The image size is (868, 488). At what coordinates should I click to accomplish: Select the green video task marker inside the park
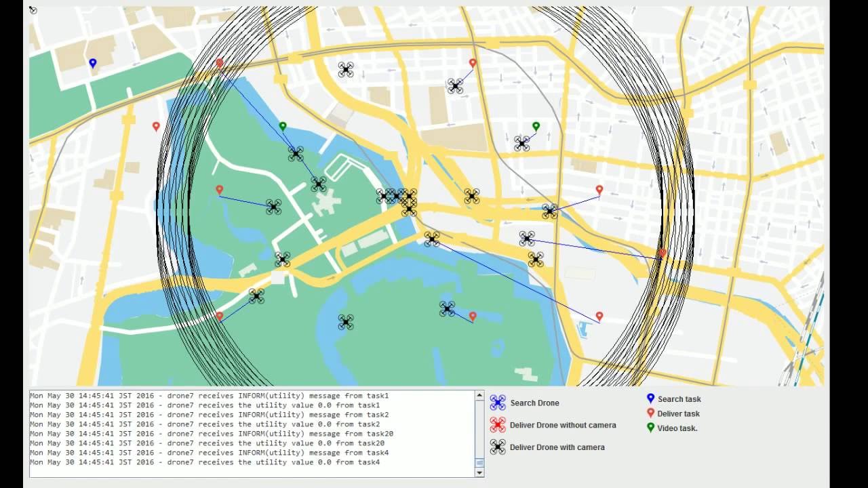pos(283,126)
